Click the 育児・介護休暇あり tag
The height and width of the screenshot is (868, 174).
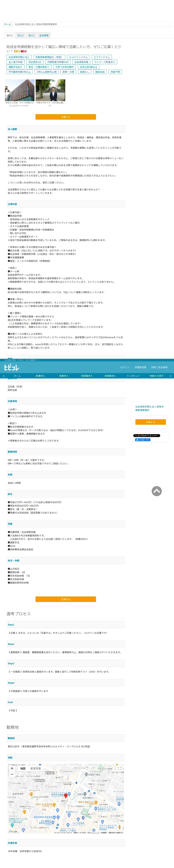(x=39, y=67)
